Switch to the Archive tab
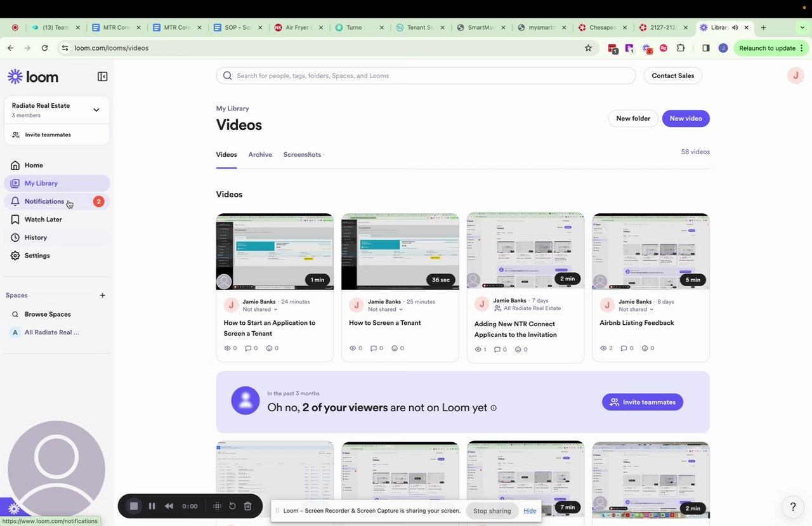This screenshot has width=812, height=526. (260, 155)
